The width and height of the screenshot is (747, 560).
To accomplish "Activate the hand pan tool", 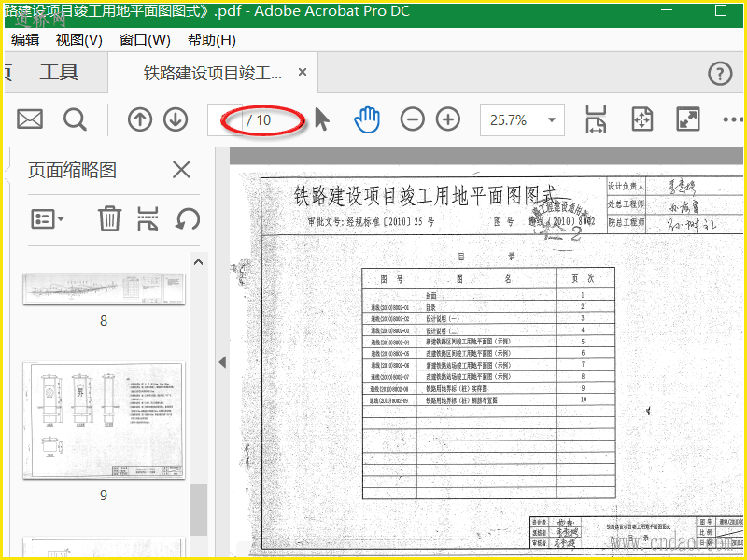I will [367, 119].
